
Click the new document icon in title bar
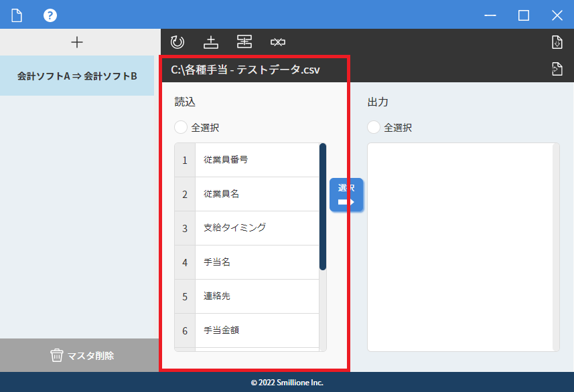16,15
